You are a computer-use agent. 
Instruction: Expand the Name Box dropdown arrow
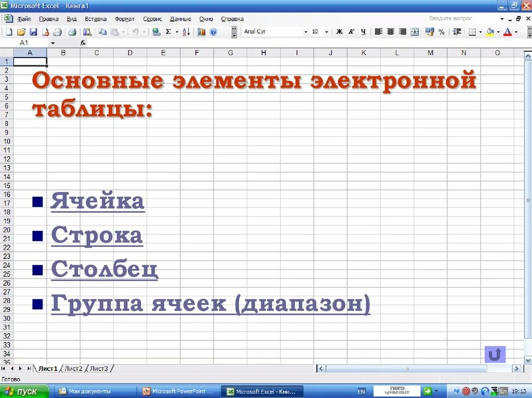tap(52, 43)
